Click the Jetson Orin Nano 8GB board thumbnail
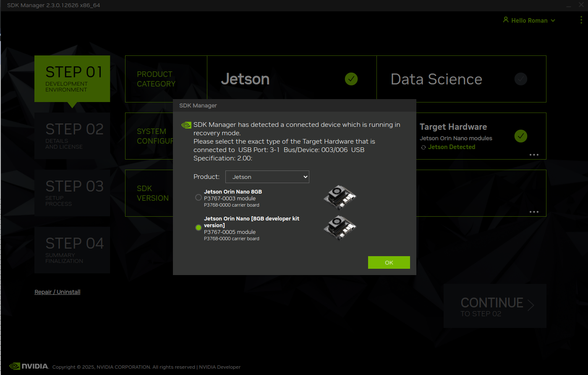588x375 pixels. (x=340, y=197)
